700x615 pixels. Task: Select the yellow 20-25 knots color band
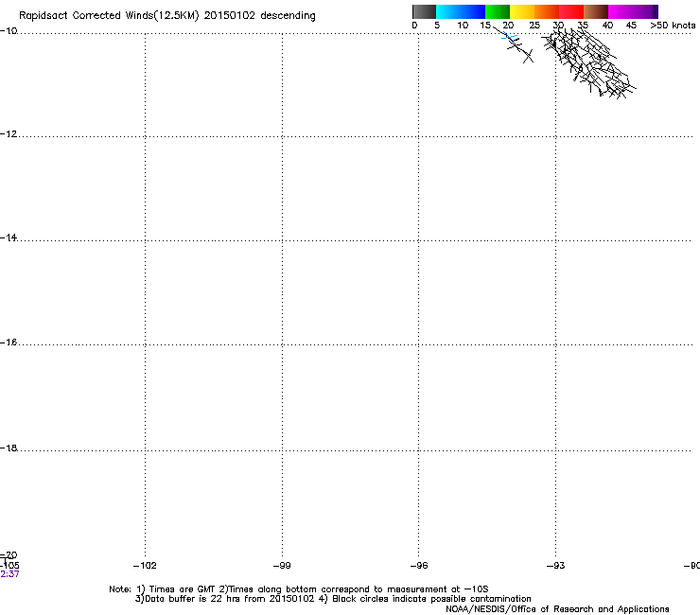click(522, 11)
